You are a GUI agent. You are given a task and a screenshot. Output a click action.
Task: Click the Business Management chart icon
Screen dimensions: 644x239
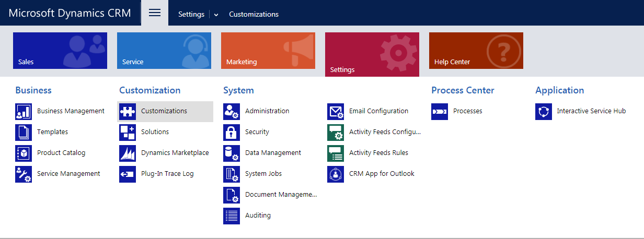click(24, 111)
